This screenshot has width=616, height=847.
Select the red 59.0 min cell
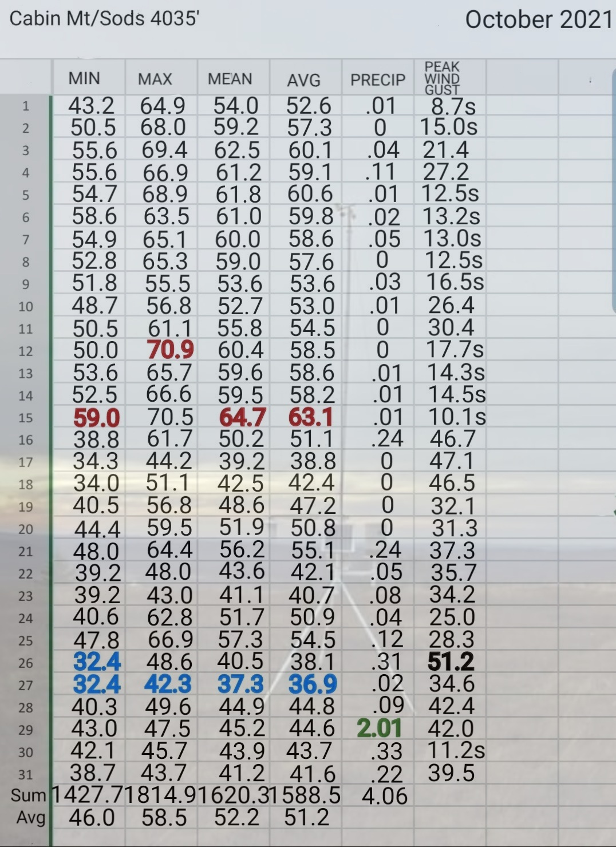(x=96, y=418)
